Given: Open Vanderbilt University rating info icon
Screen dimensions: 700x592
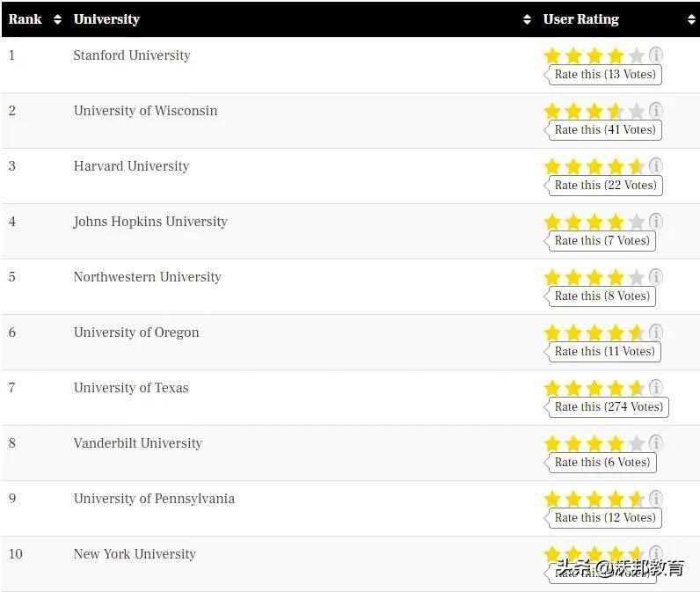Looking at the screenshot, I should click(656, 443).
